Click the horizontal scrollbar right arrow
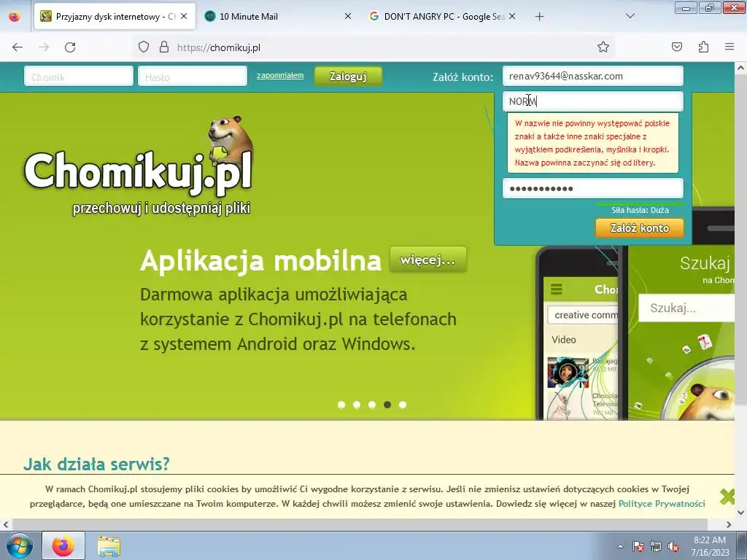Image resolution: width=747 pixels, height=560 pixels. (x=729, y=525)
